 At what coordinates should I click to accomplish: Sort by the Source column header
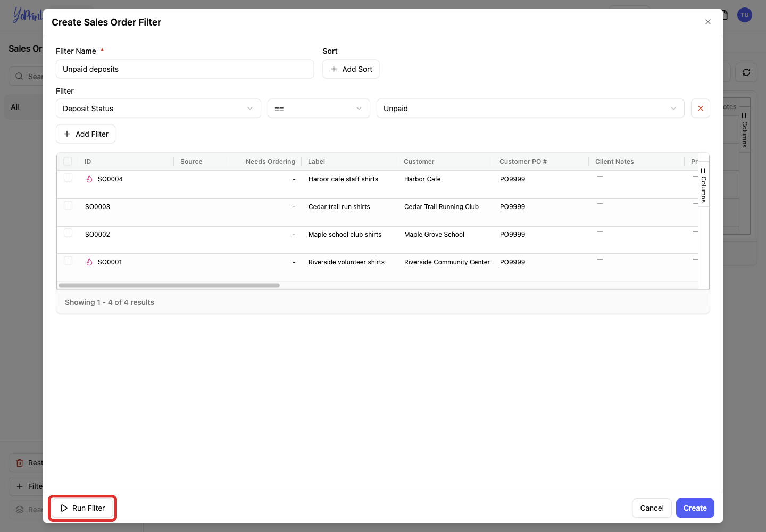(x=191, y=162)
